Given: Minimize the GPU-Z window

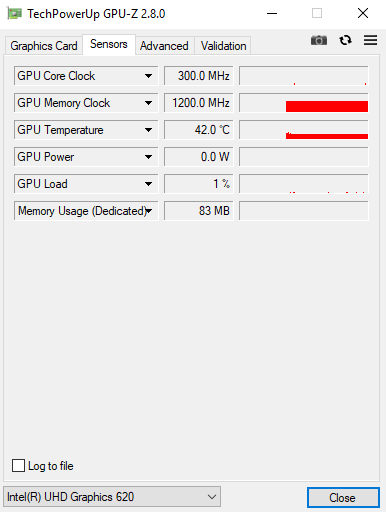Looking at the screenshot, I should [272, 14].
